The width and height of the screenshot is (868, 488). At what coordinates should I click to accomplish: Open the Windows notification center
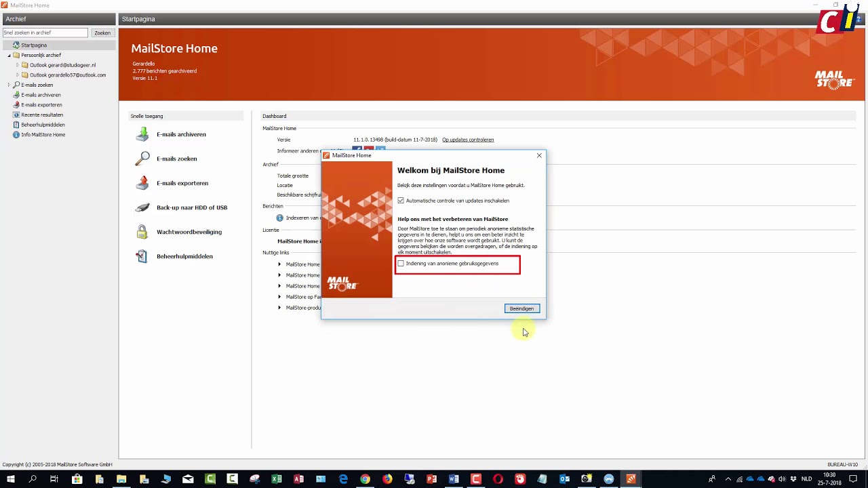pos(853,479)
